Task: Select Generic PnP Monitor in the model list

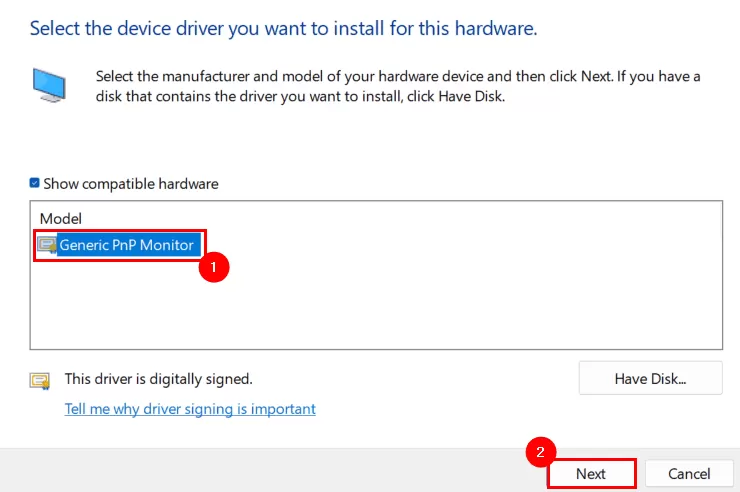Action: (126, 245)
